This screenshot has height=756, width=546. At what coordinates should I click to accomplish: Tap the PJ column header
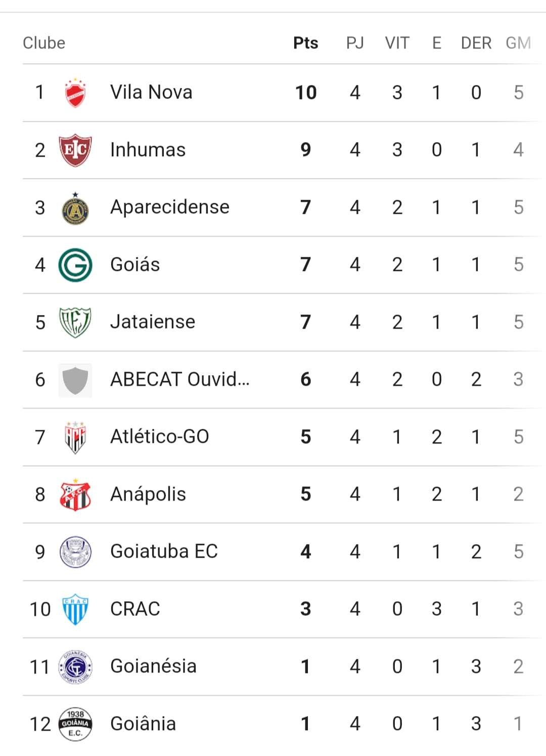tap(355, 43)
